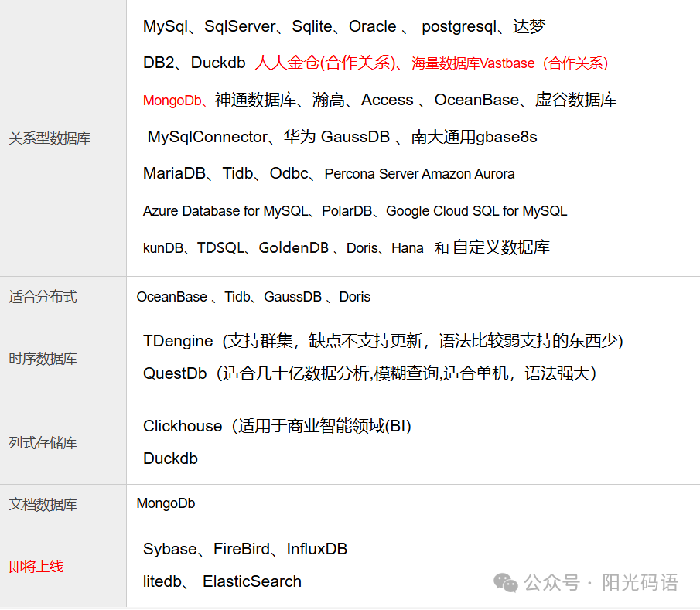Select the PolarDB entry

347,211
